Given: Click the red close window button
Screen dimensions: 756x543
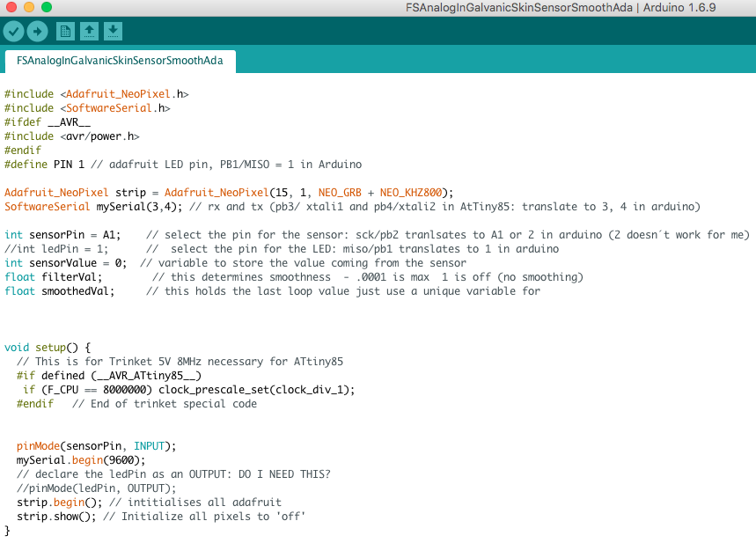Looking at the screenshot, I should coord(11,7).
